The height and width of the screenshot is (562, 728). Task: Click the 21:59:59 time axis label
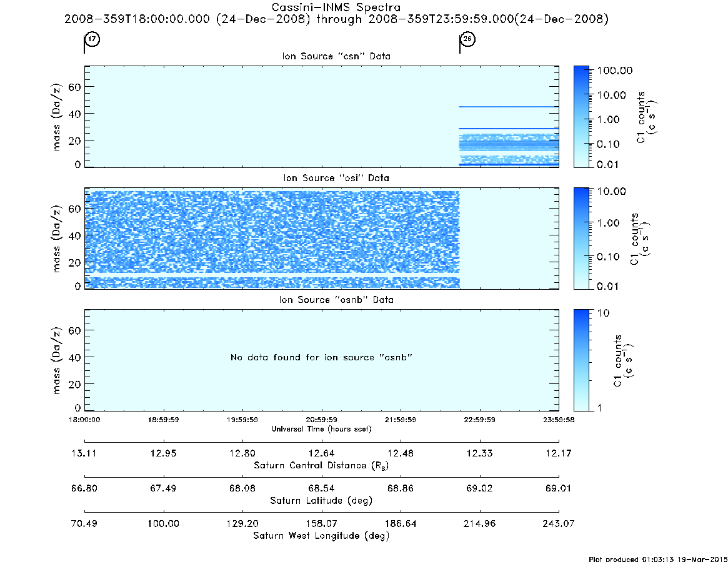tap(401, 420)
